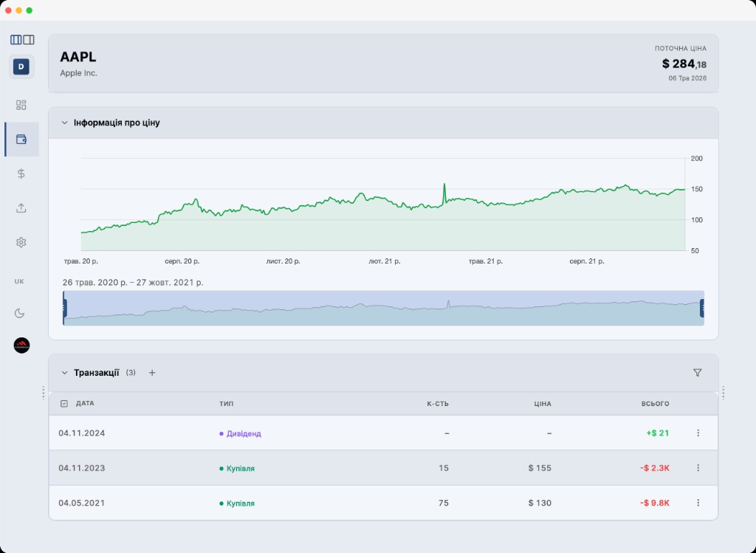Click the 200 y-axis value
756x553 pixels.
pos(697,158)
